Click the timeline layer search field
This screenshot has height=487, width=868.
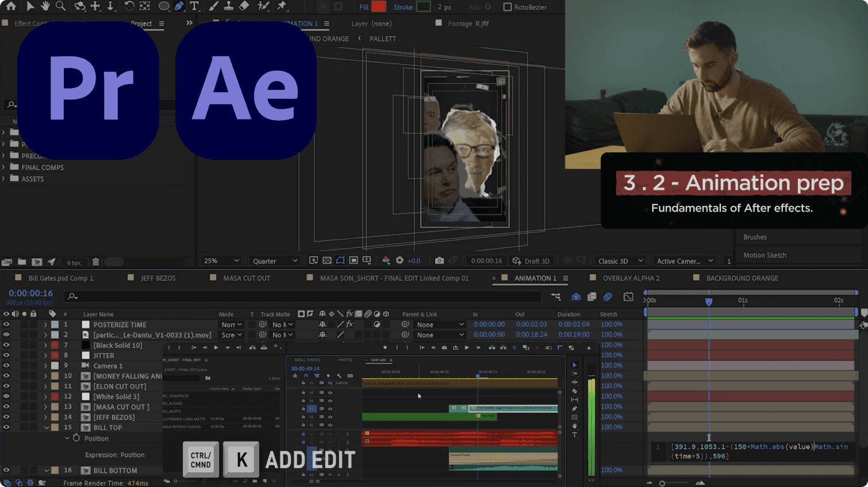pyautogui.click(x=304, y=296)
